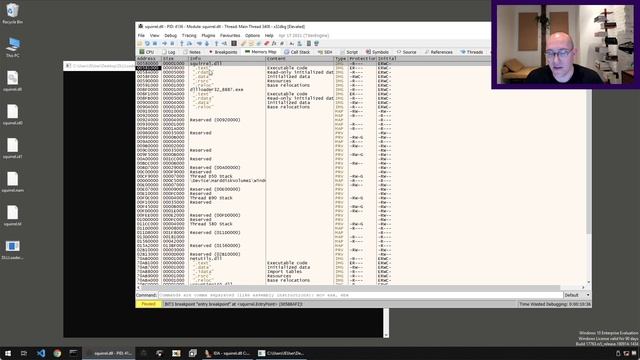Switch to the Symbols tab
This screenshot has width=640, height=360.
pos(377,52)
